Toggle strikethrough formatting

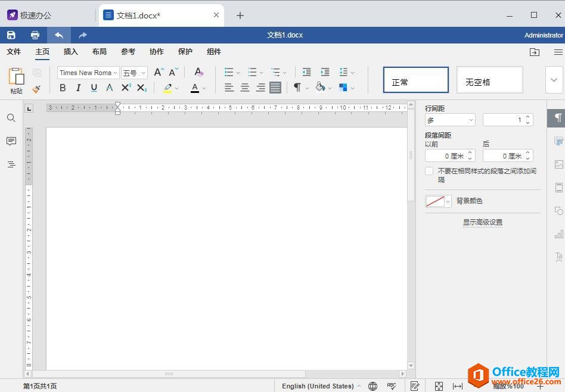pyautogui.click(x=110, y=88)
